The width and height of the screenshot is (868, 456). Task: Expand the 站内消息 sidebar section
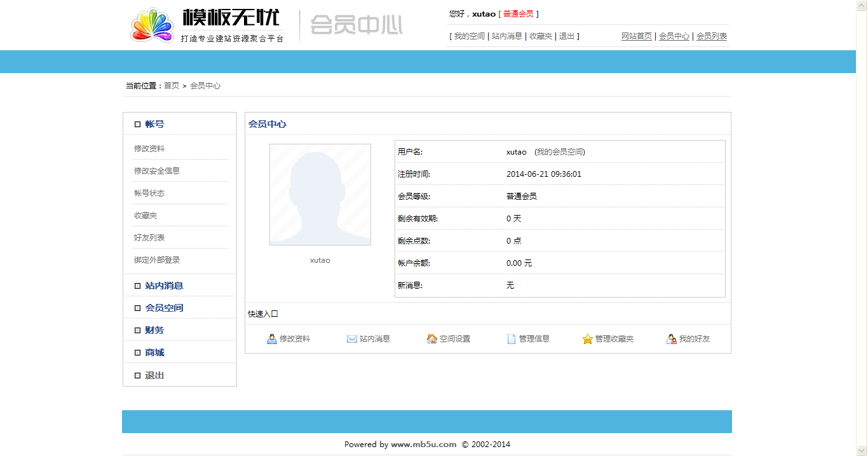tap(164, 286)
